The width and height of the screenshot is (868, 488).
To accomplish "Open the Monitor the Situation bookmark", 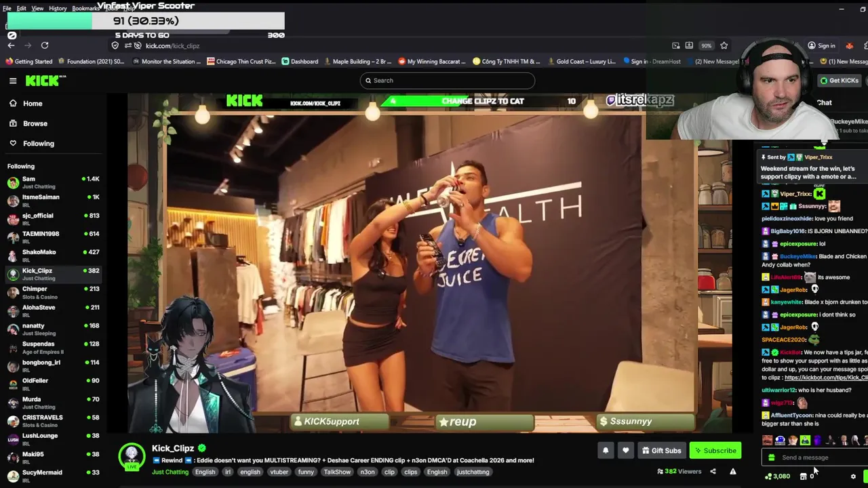I will click(x=166, y=62).
